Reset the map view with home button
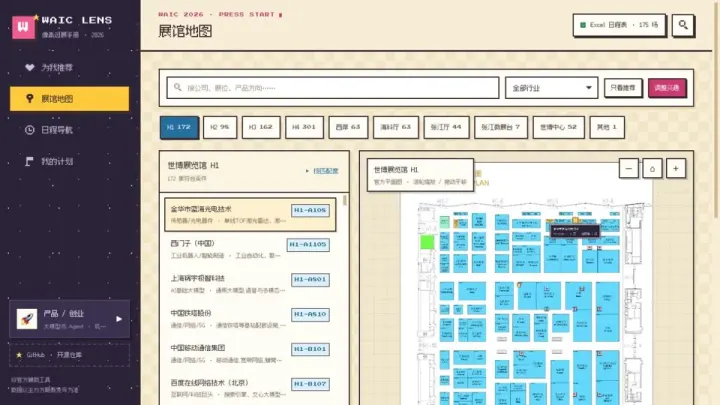Screen dimensions: 720x405 point(652,169)
